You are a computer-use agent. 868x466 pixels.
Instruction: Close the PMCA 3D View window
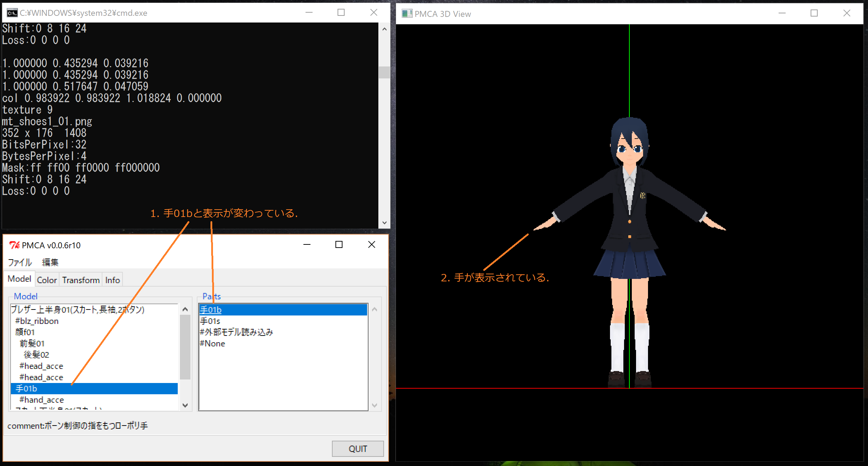click(x=847, y=13)
